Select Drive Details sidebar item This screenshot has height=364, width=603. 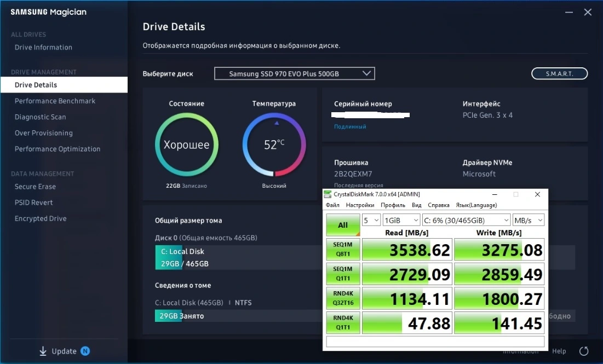64,84
